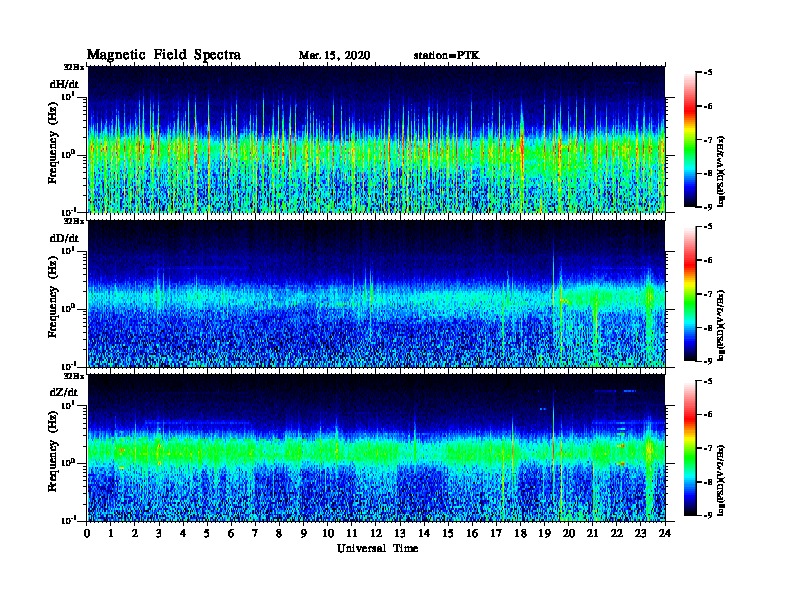792x612 pixels.
Task: Click the Magnetic Field Spectra title
Action: pyautogui.click(x=164, y=55)
